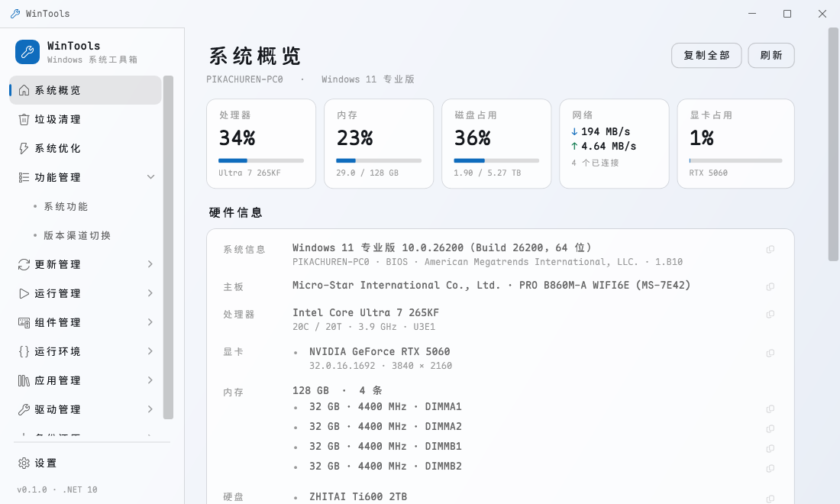Copy the 主板 motherboard row

tap(771, 286)
